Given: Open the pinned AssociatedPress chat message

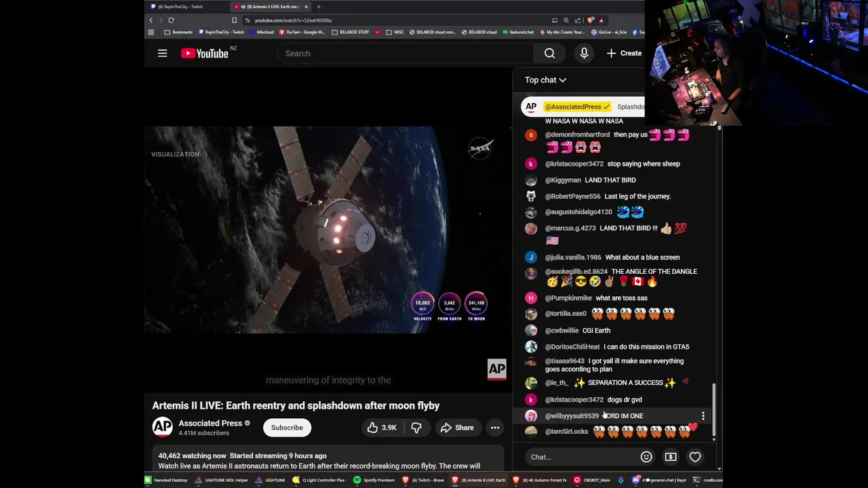Looking at the screenshot, I should click(x=583, y=106).
